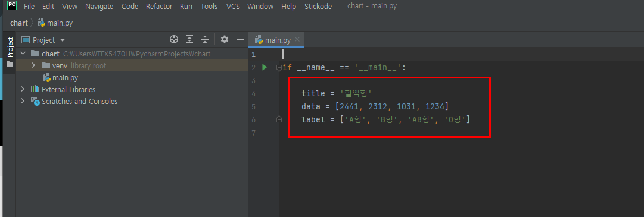This screenshot has width=644, height=217.
Task: Open the Refactor menu
Action: coord(159,7)
